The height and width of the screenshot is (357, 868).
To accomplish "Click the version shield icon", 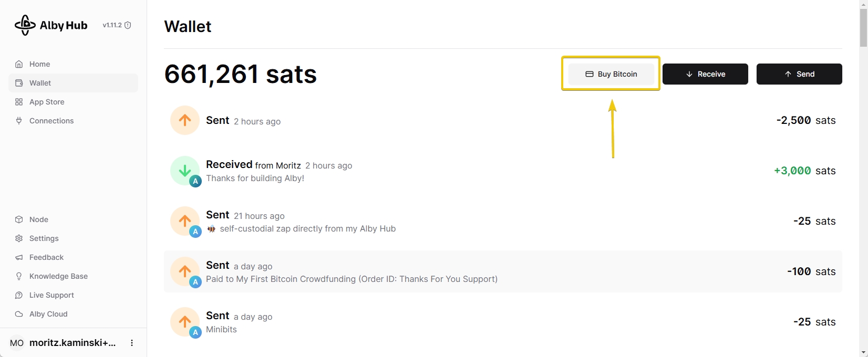I will pyautogui.click(x=128, y=25).
